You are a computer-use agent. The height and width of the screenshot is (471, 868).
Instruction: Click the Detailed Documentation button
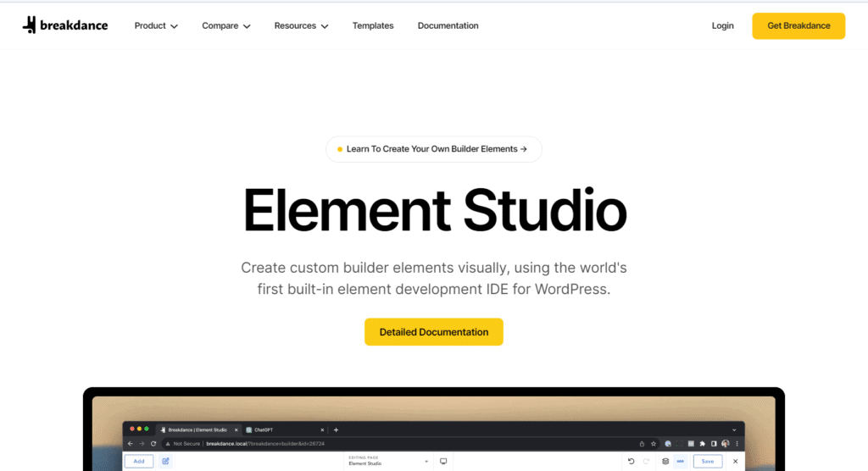(x=434, y=332)
